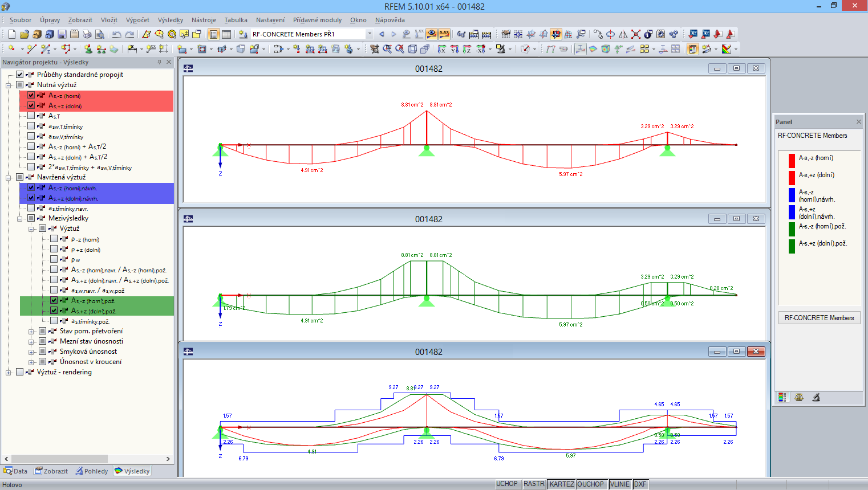Select view in Y direction icon
Image resolution: width=868 pixels, height=490 pixels.
pos(454,49)
